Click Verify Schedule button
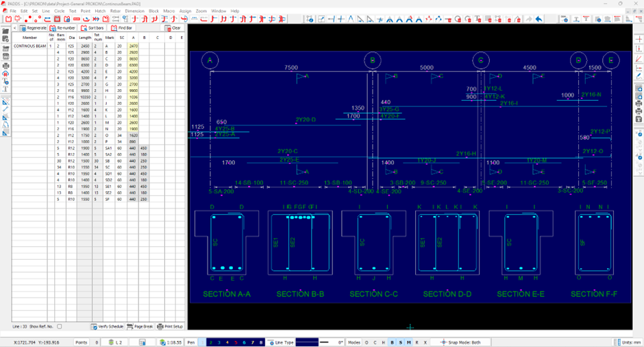Viewport: 644px width, 347px height. [x=107, y=326]
